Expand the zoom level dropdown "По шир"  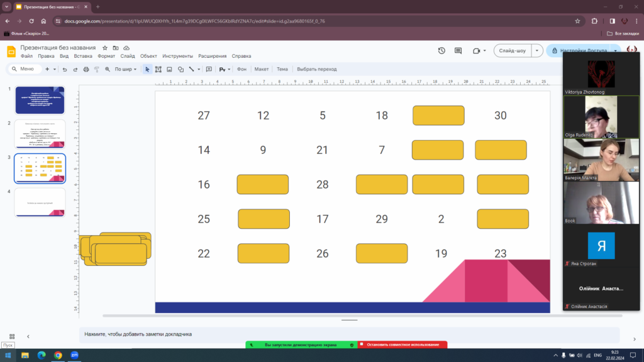tap(126, 69)
